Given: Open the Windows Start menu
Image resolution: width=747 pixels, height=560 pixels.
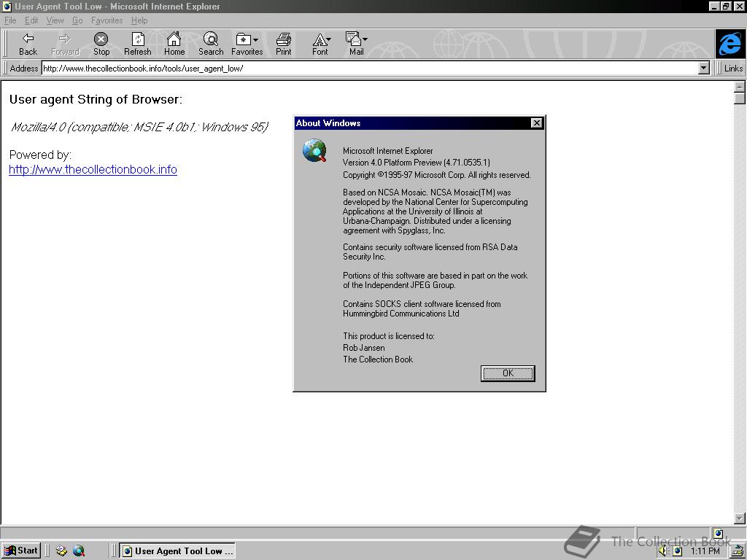Looking at the screenshot, I should (21, 551).
